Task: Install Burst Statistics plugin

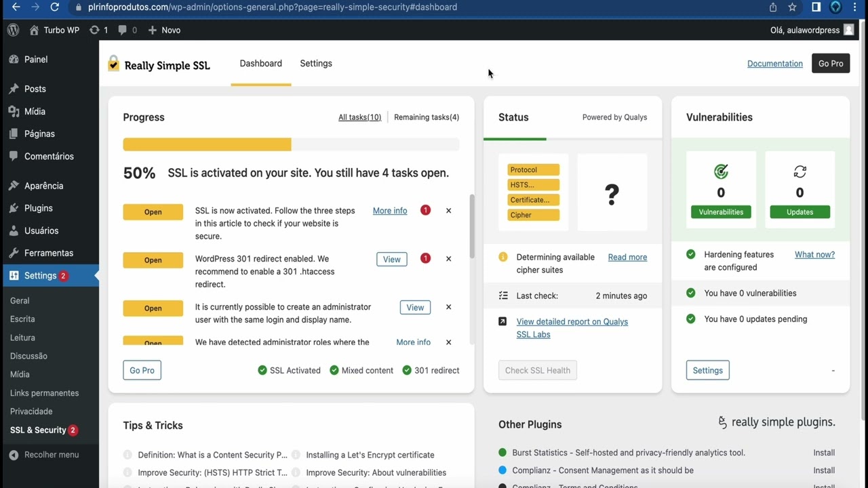Action: [824, 453]
